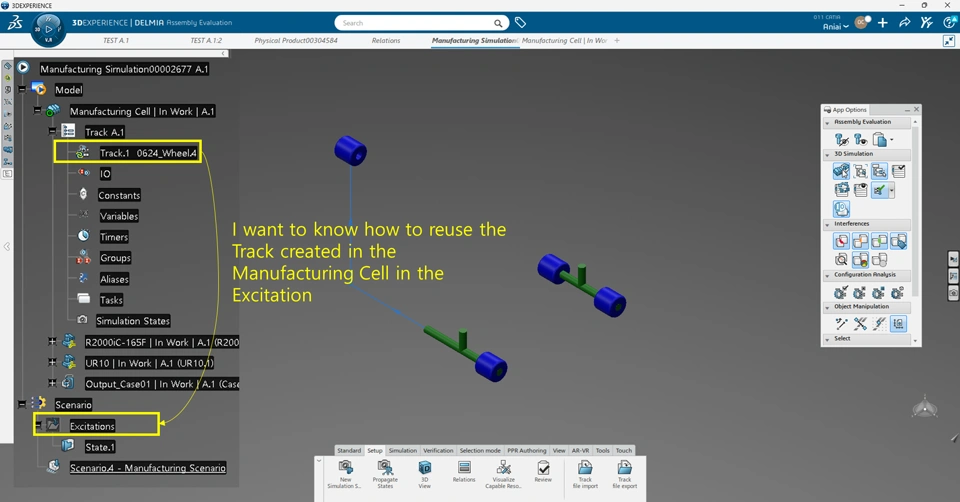Click the Simulation States tree icon
Screen dimensions: 960x502
tap(83, 320)
